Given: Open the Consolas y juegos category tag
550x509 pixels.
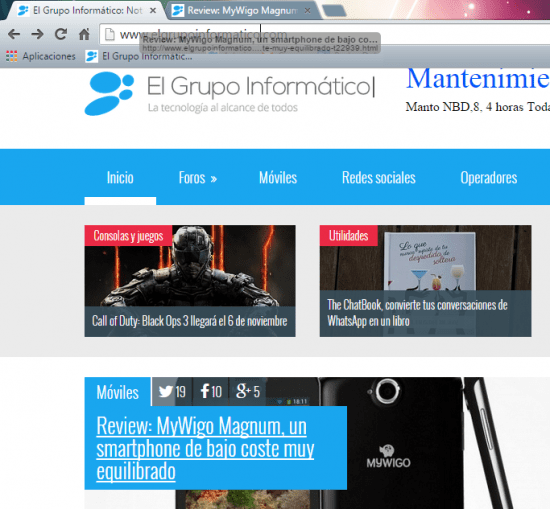Looking at the screenshot, I should click(128, 236).
